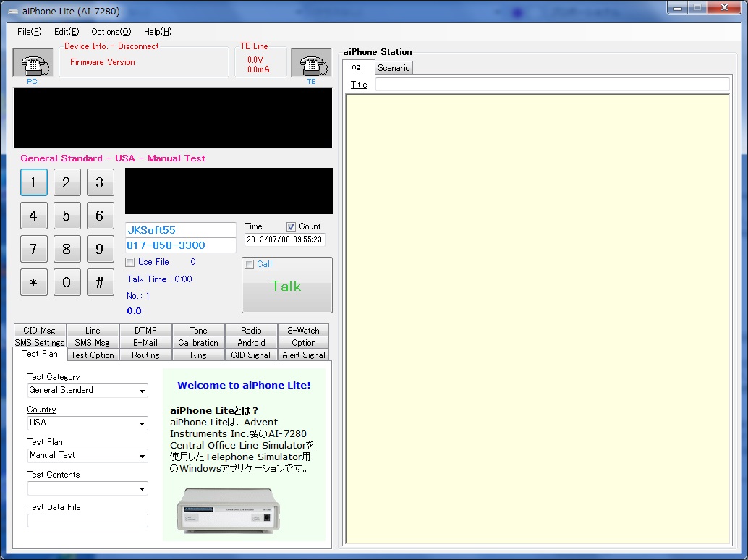Toggle the Count checkbox

click(291, 226)
